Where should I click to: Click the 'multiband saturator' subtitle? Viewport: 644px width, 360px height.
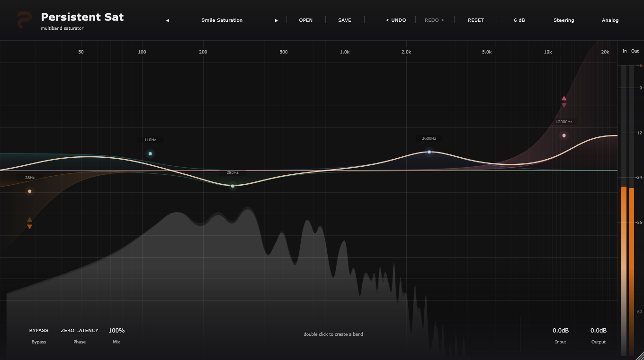pyautogui.click(x=62, y=28)
